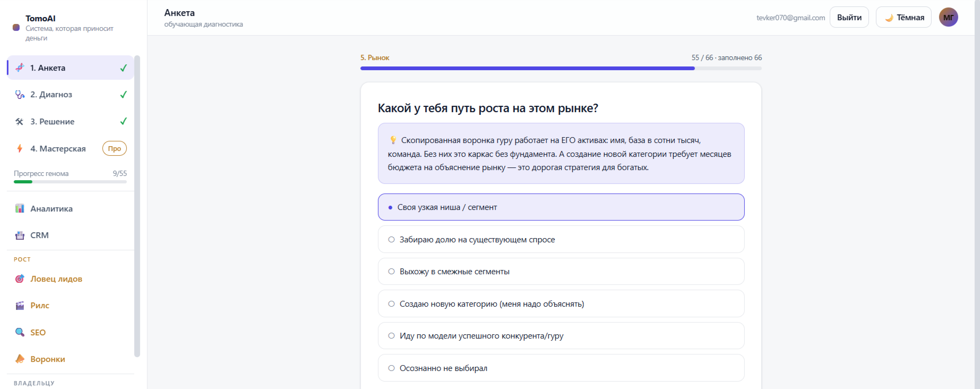Click the Аналитика chart icon
980x389 pixels.
coord(20,208)
